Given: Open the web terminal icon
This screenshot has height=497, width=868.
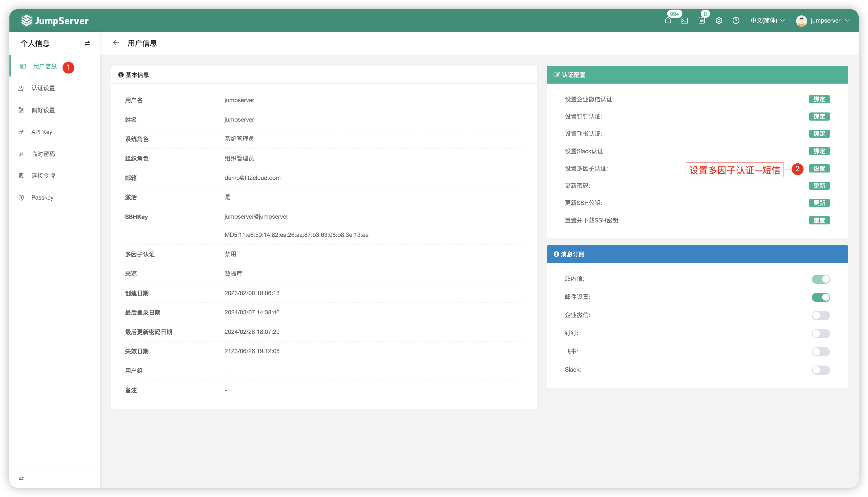Looking at the screenshot, I should (x=684, y=21).
